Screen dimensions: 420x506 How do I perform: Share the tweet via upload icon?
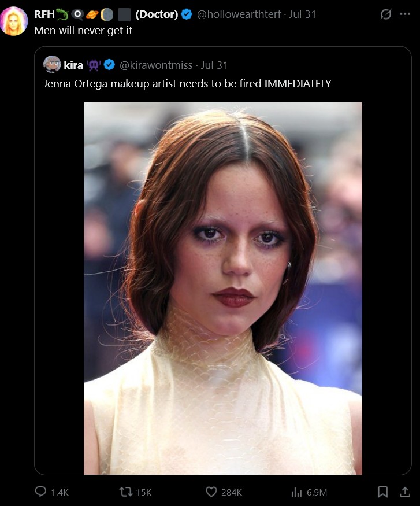point(405,492)
